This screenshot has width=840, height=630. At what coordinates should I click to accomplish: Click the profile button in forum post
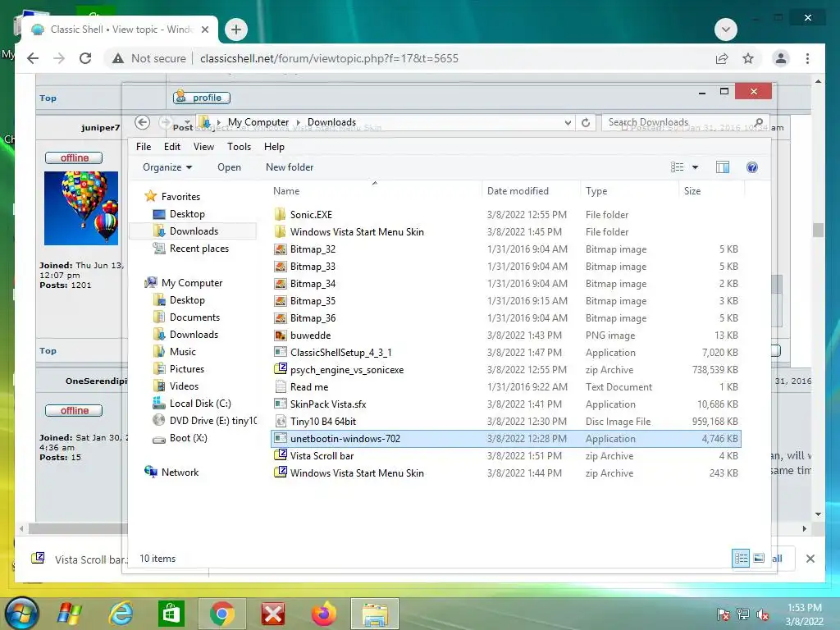click(202, 98)
